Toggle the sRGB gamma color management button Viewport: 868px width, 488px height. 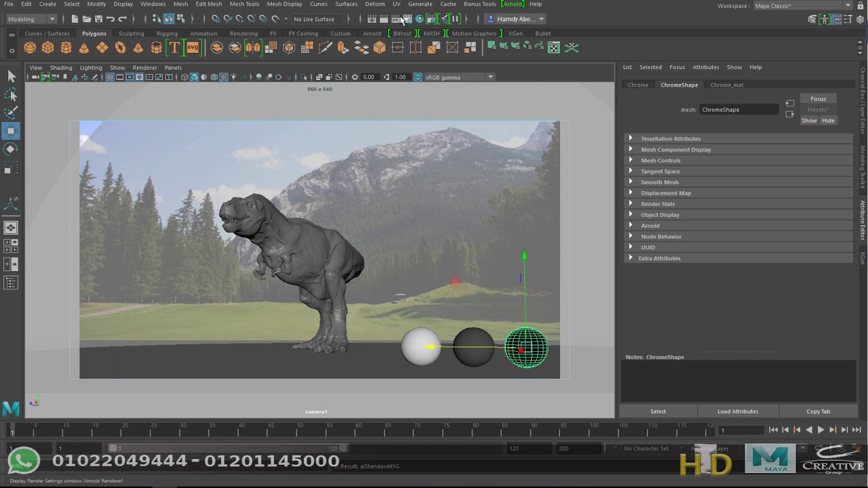pos(418,77)
